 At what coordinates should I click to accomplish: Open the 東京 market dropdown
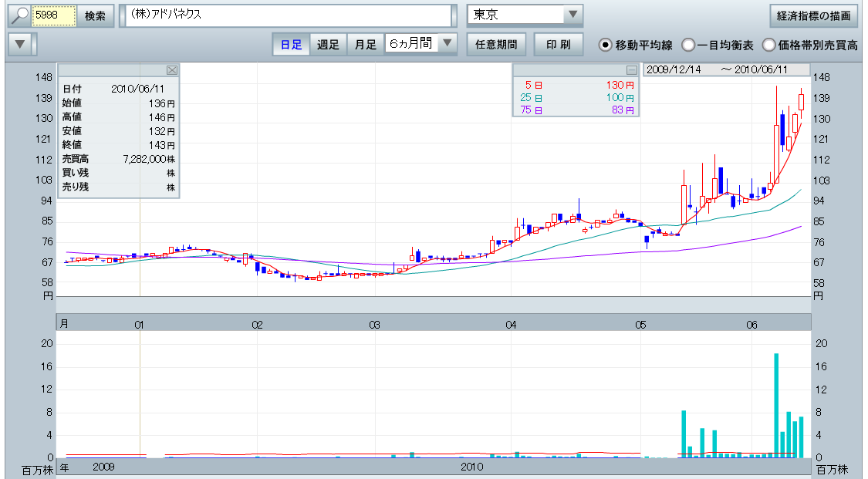(572, 15)
